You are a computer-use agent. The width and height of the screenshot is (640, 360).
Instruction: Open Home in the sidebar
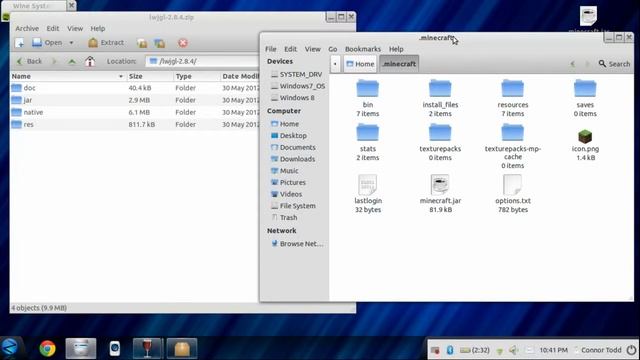[285, 124]
